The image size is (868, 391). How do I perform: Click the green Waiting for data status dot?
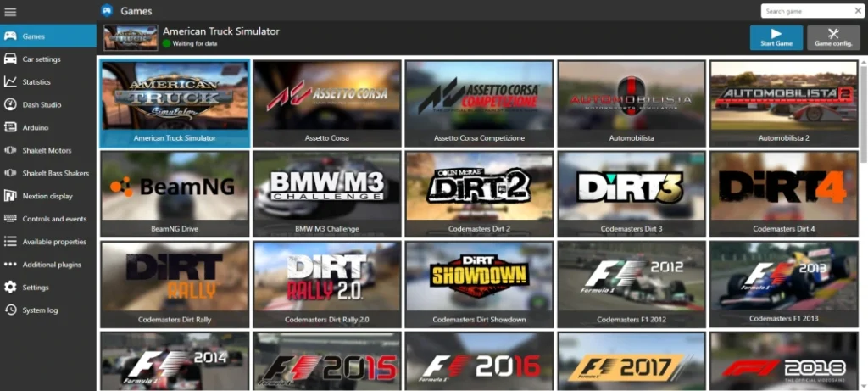click(167, 43)
